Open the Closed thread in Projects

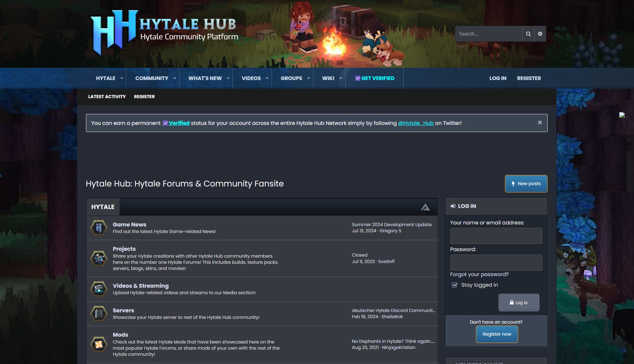[359, 255]
